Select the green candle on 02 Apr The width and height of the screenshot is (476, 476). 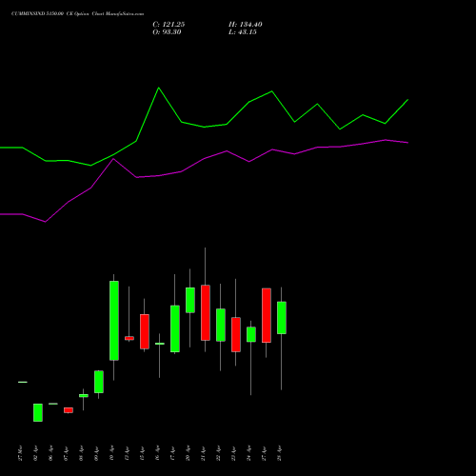[x=38, y=412]
